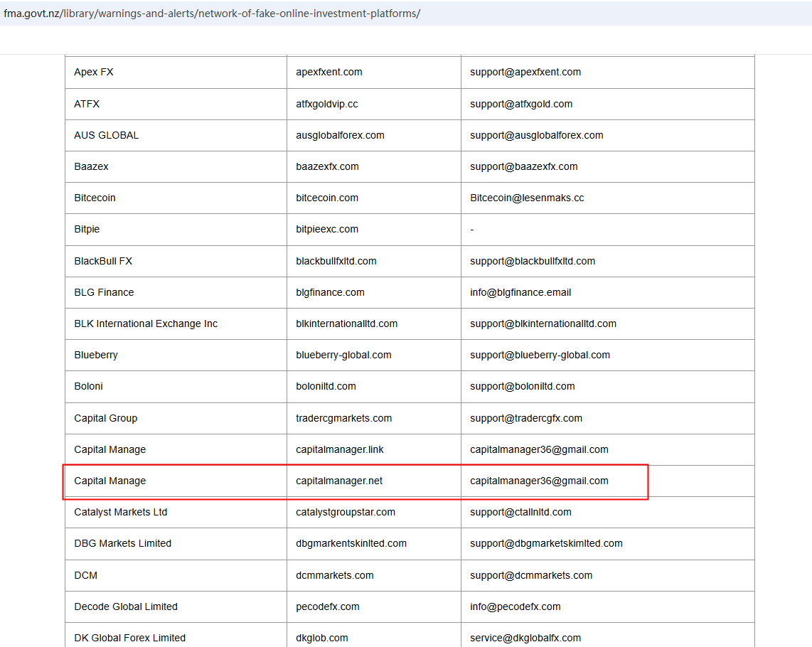Screen dimensions: 812x647
Task: Click 'bitcecoin.com' website cell
Action: coord(374,198)
